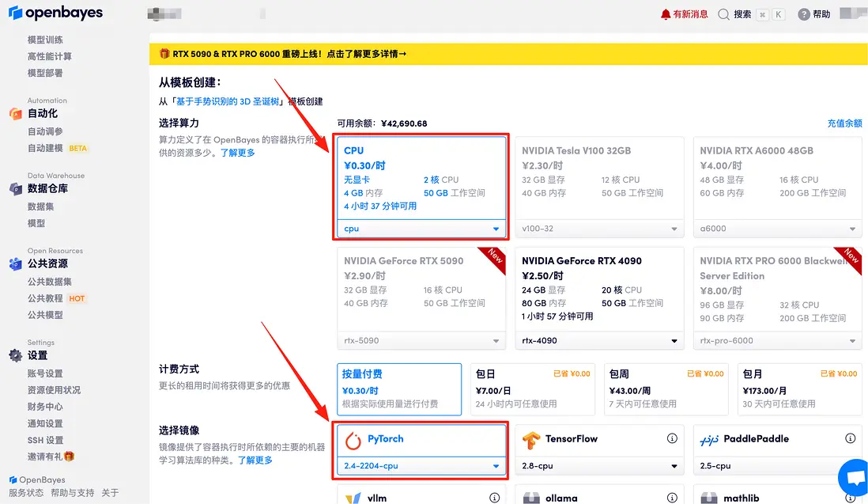The image size is (868, 504).
Task: Select NVIDIA GeForce RTX 4090 compute card
Action: pos(599,298)
